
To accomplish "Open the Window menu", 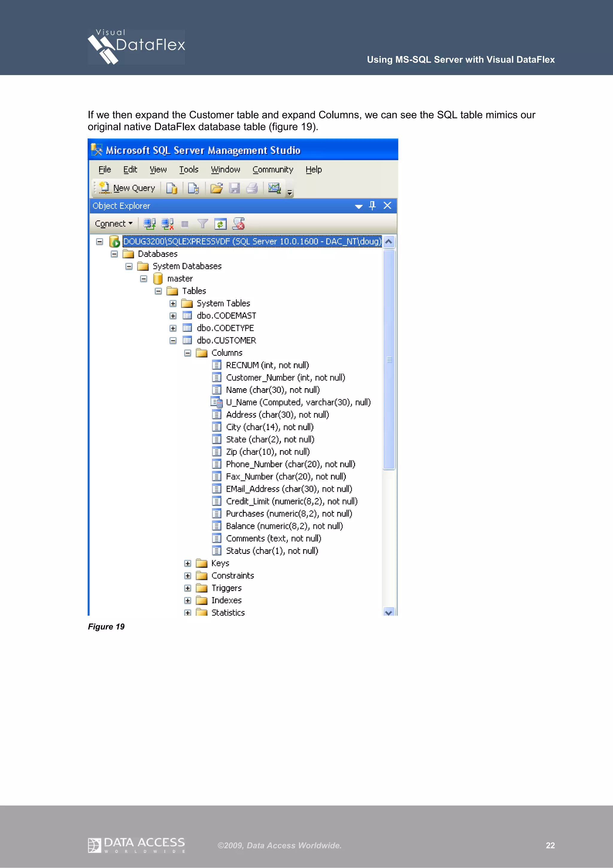I will pyautogui.click(x=225, y=170).
